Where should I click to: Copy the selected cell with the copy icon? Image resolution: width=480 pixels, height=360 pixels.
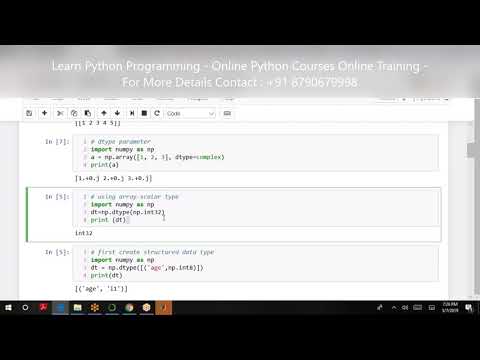pos(74,113)
